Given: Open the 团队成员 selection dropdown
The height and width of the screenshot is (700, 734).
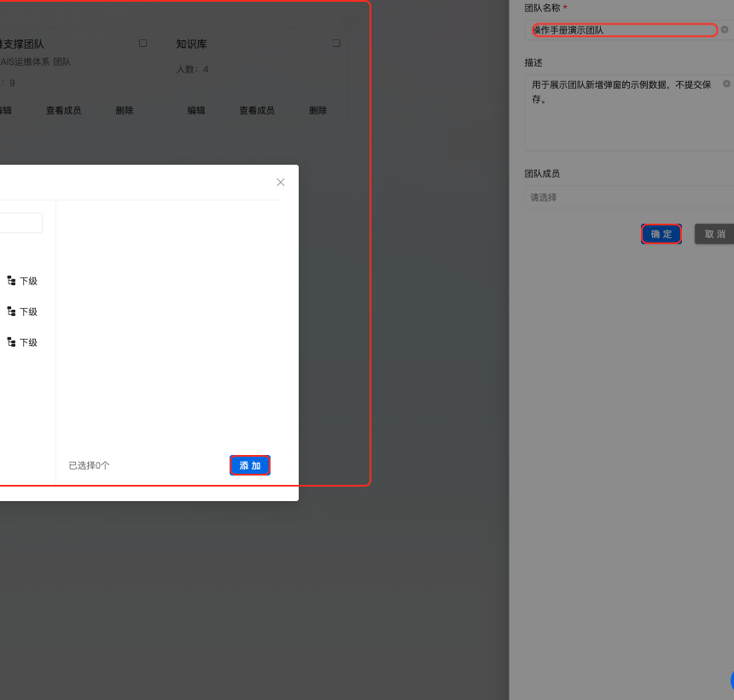Looking at the screenshot, I should 628,197.
